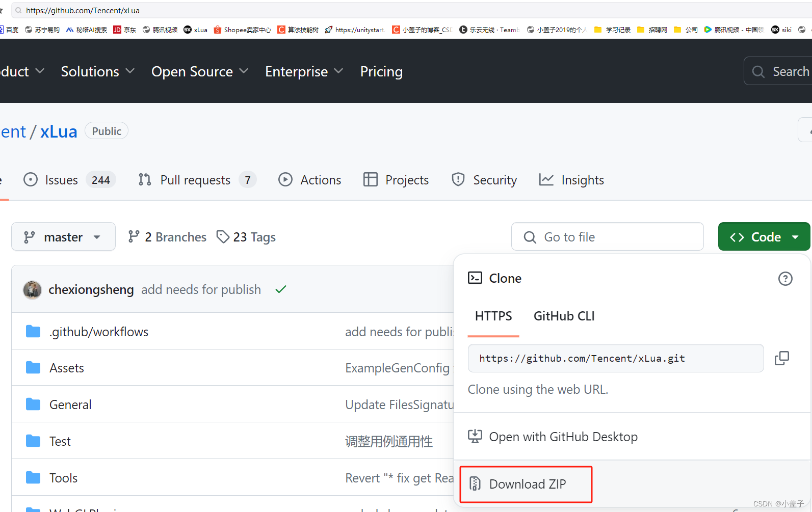Open the Test folder icon
The image size is (812, 512).
point(33,441)
